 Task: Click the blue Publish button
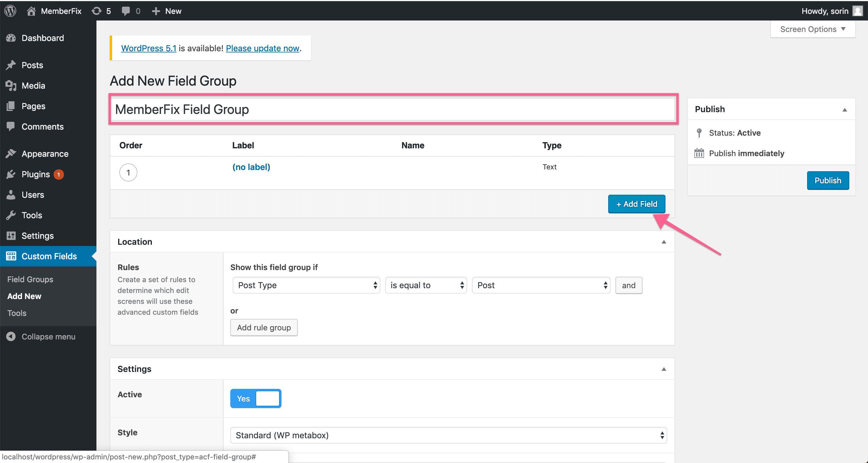tap(828, 181)
